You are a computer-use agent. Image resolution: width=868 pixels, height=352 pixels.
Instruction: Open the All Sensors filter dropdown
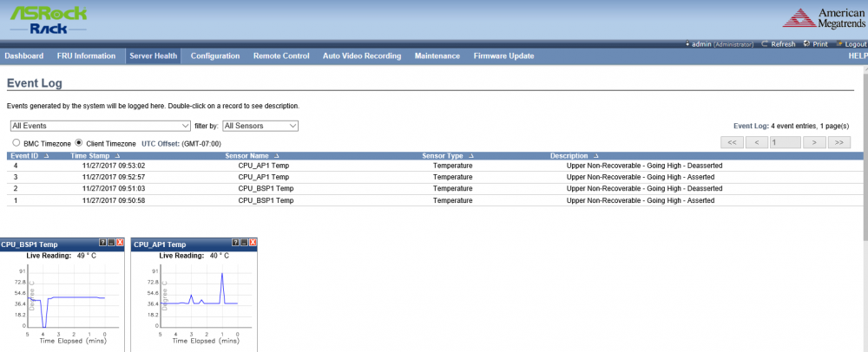[260, 126]
